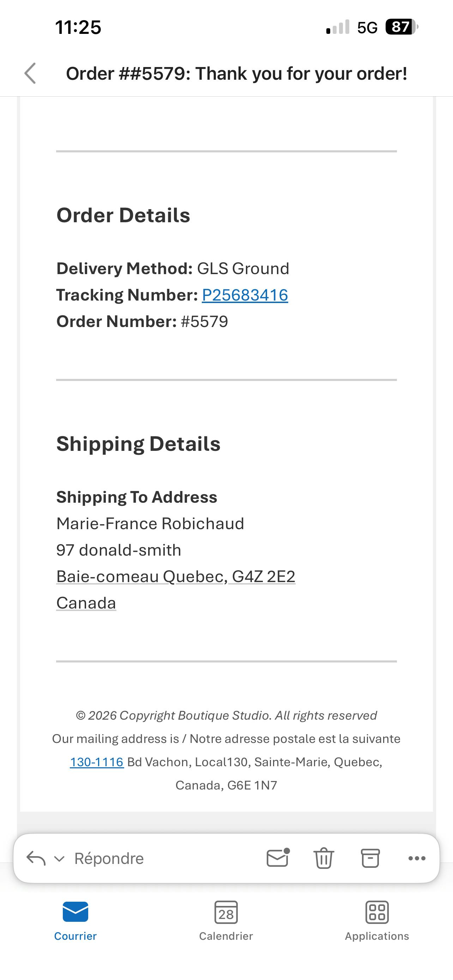Viewport: 453px width, 980px height.
Task: Open more actions ellipsis menu
Action: pos(417,858)
